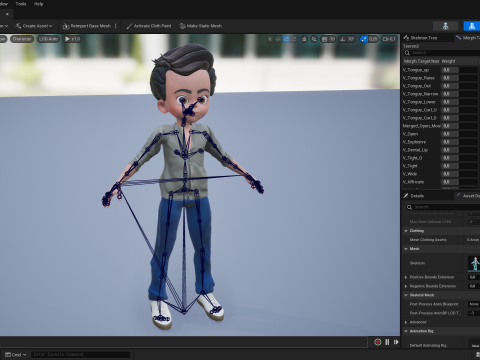Toggle scale snap icon

364,39
